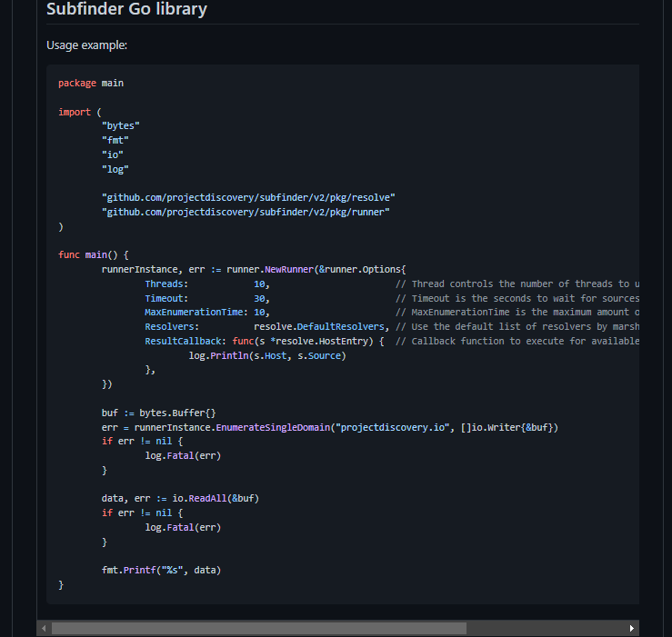This screenshot has width=672, height=637.
Task: Click the "bytes" import string
Action: 121,126
